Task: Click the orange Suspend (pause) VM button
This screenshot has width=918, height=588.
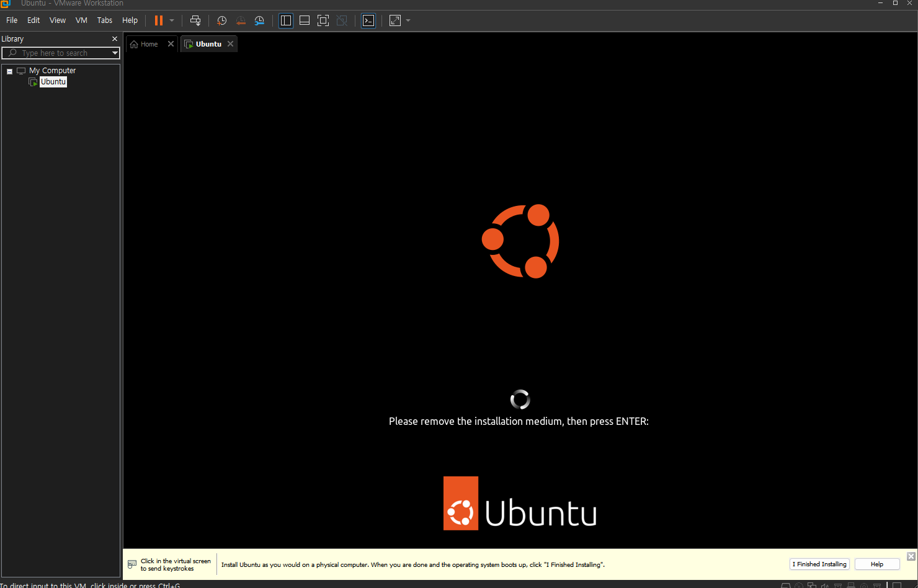Action: tap(159, 20)
